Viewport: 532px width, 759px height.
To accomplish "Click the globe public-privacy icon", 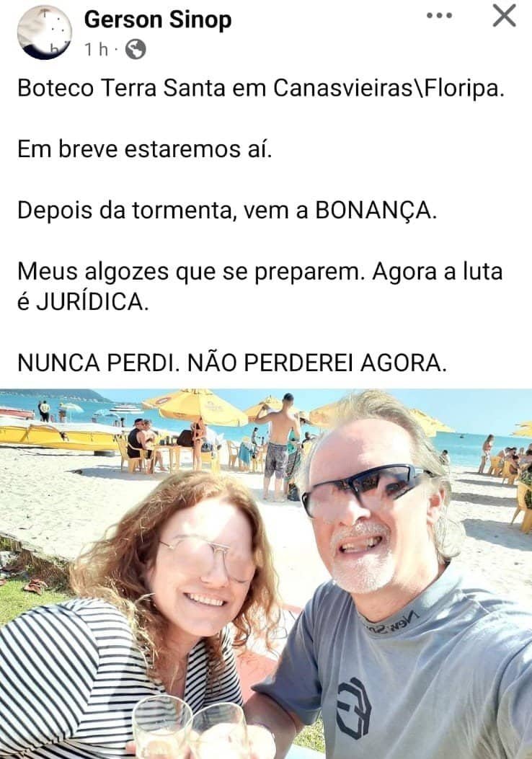I will [x=136, y=49].
